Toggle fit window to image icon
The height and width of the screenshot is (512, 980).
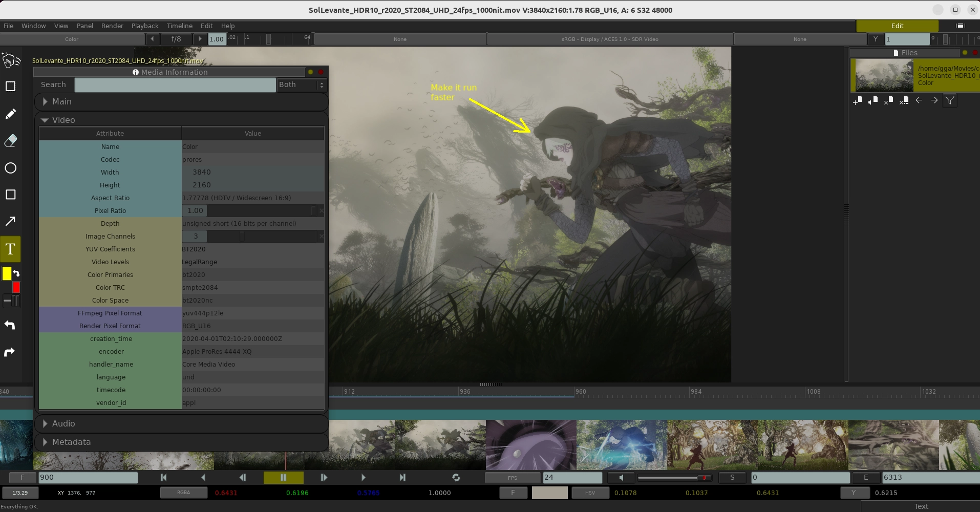click(960, 26)
